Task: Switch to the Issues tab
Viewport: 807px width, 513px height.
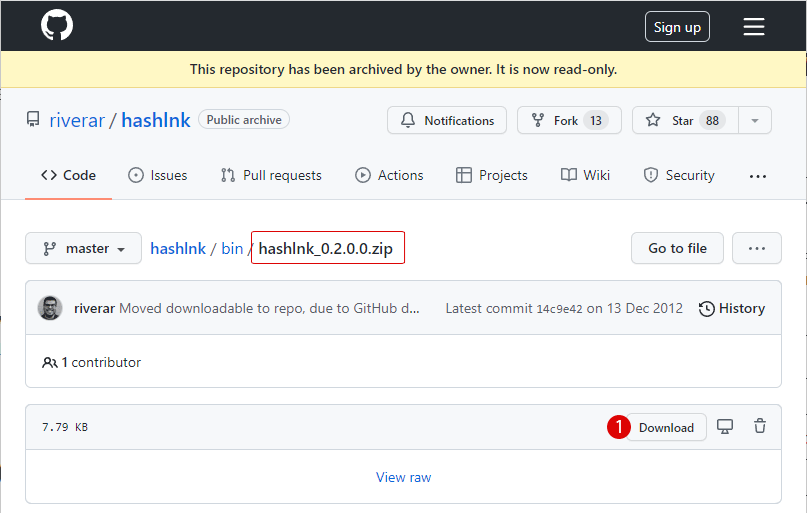Action: point(157,175)
